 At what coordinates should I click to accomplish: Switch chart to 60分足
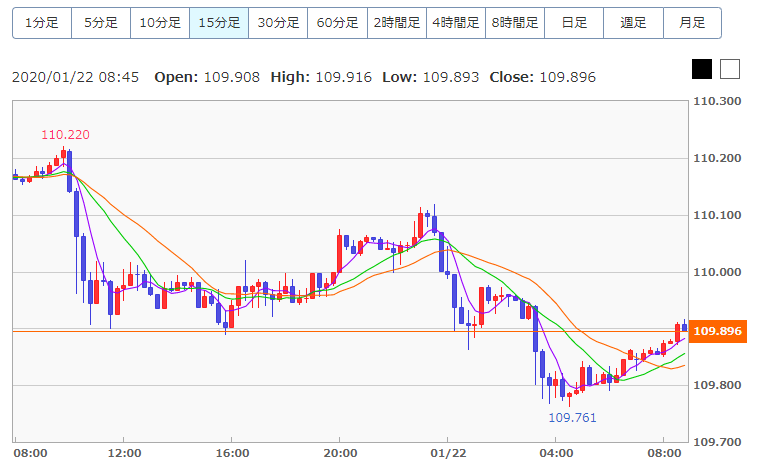[337, 23]
